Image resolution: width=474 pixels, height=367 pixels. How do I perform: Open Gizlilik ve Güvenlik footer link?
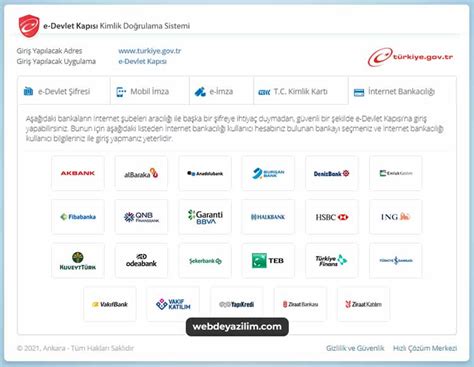355,348
